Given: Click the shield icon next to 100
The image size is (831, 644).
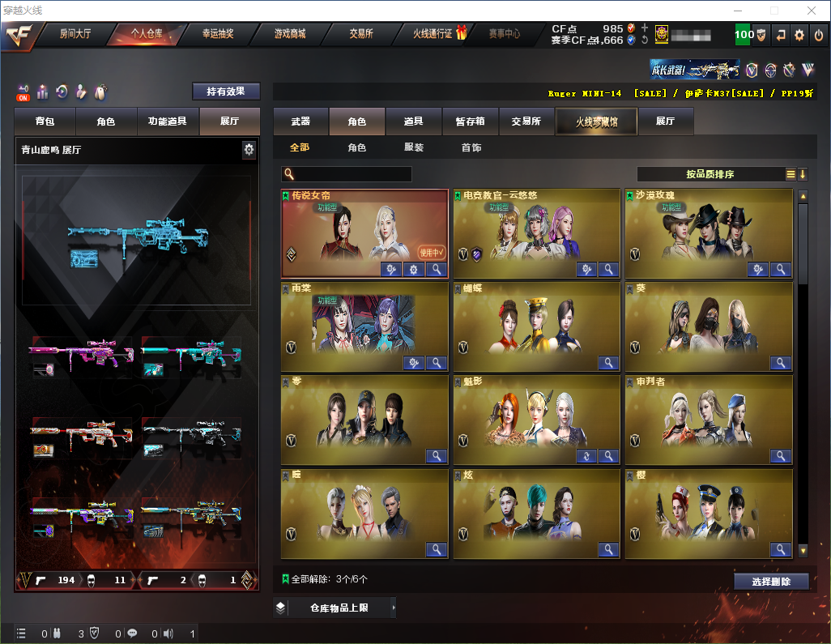Looking at the screenshot, I should pyautogui.click(x=761, y=35).
